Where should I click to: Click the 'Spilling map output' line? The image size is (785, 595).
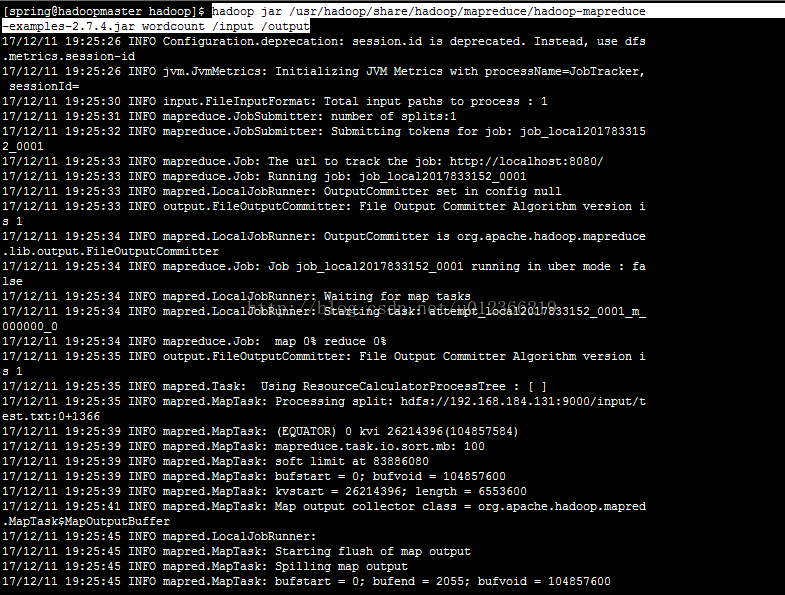pyautogui.click(x=205, y=567)
